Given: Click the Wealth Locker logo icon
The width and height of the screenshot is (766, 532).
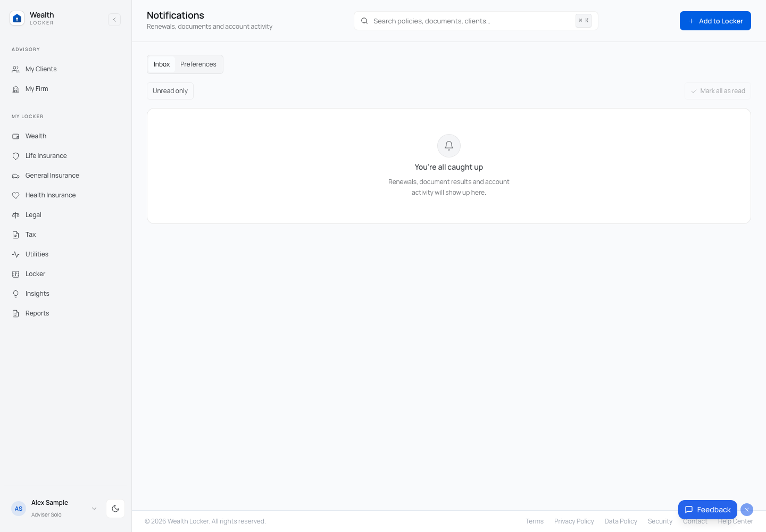Looking at the screenshot, I should 17,19.
